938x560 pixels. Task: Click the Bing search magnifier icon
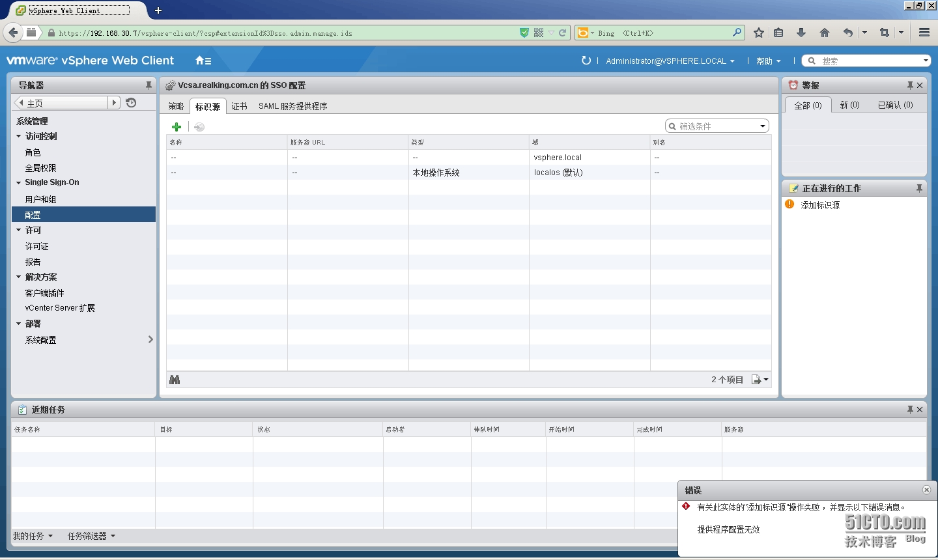[737, 33]
